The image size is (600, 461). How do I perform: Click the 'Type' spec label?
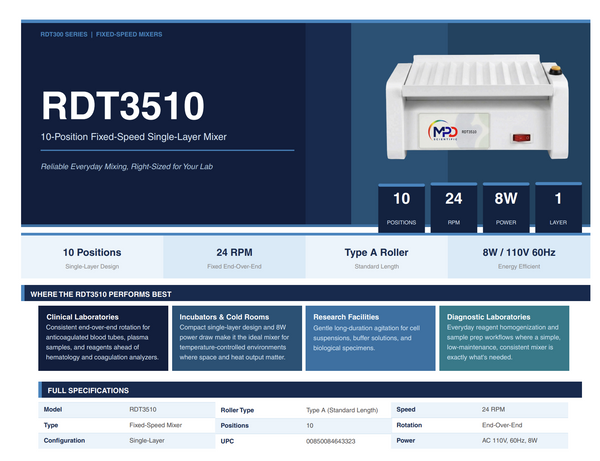pos(51,425)
